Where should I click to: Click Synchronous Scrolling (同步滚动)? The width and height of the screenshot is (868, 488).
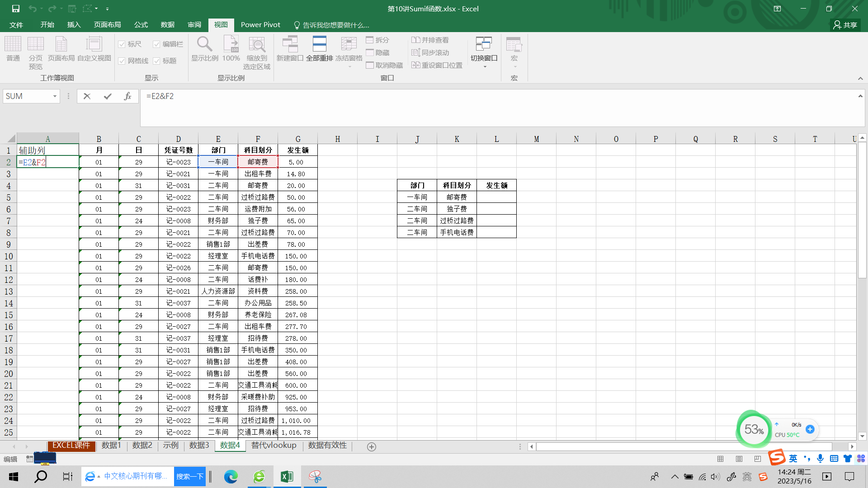pyautogui.click(x=430, y=53)
